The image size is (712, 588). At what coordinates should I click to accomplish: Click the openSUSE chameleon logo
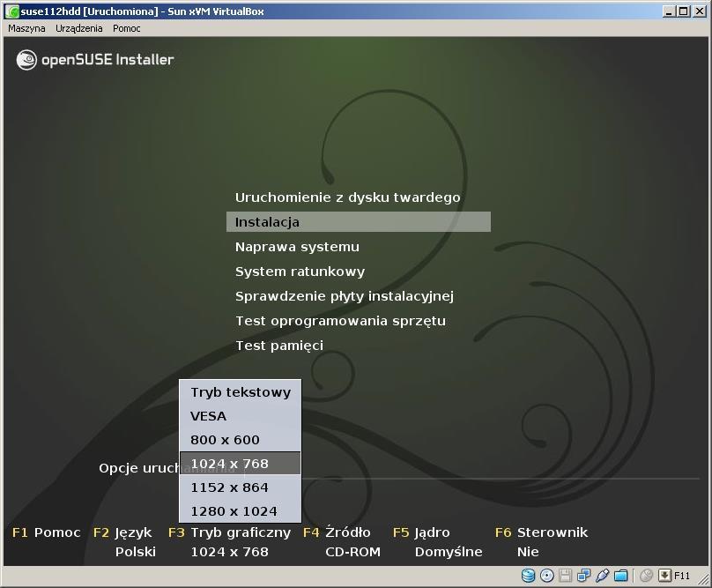[x=26, y=60]
